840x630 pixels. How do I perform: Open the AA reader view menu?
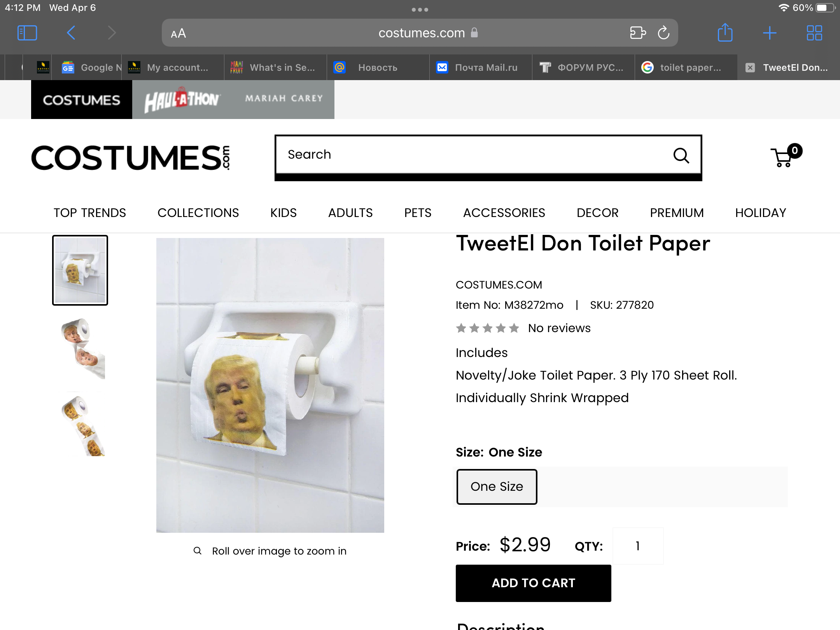point(178,33)
